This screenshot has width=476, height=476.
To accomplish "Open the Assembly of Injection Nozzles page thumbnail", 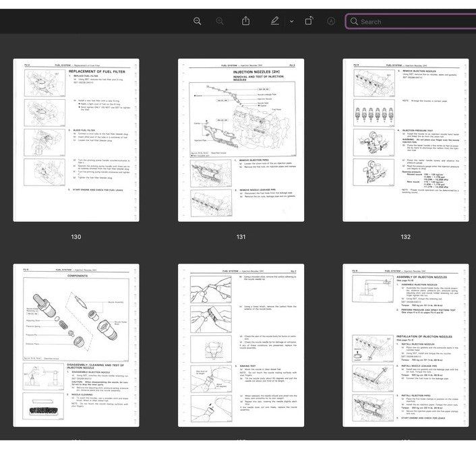I will [405, 345].
